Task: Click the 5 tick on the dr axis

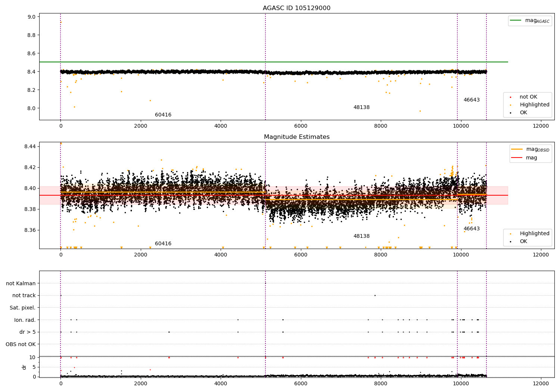Action: (x=34, y=367)
